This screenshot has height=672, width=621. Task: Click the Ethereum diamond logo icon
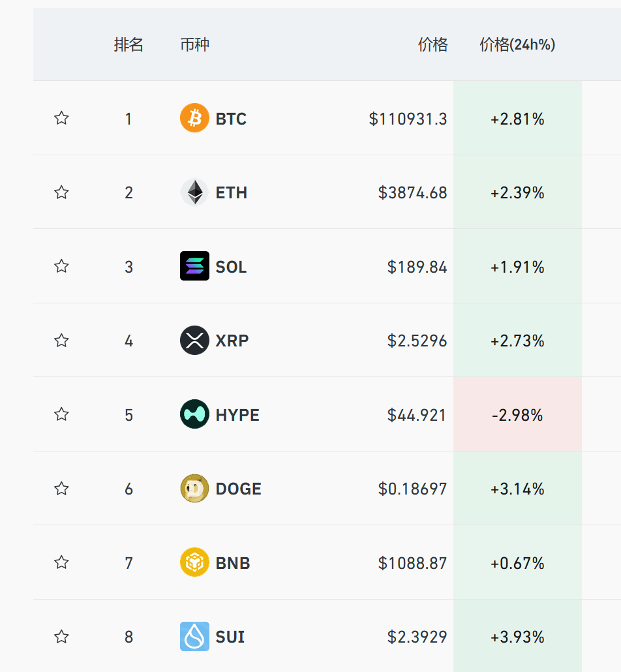(194, 192)
